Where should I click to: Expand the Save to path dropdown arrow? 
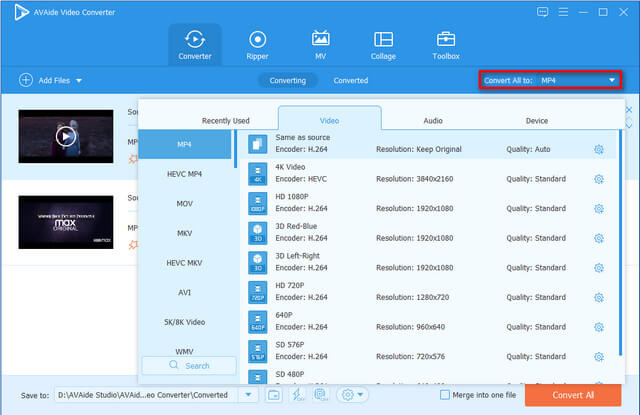[248, 395]
